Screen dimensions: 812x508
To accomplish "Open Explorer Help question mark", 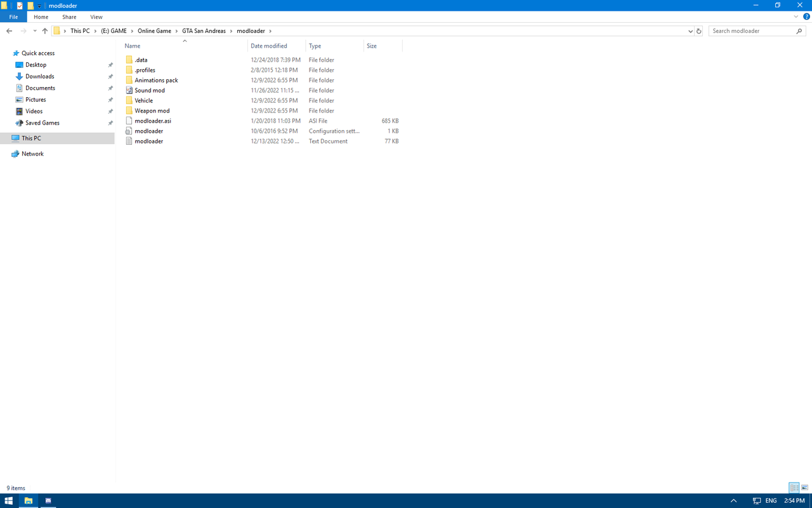I will pos(806,17).
